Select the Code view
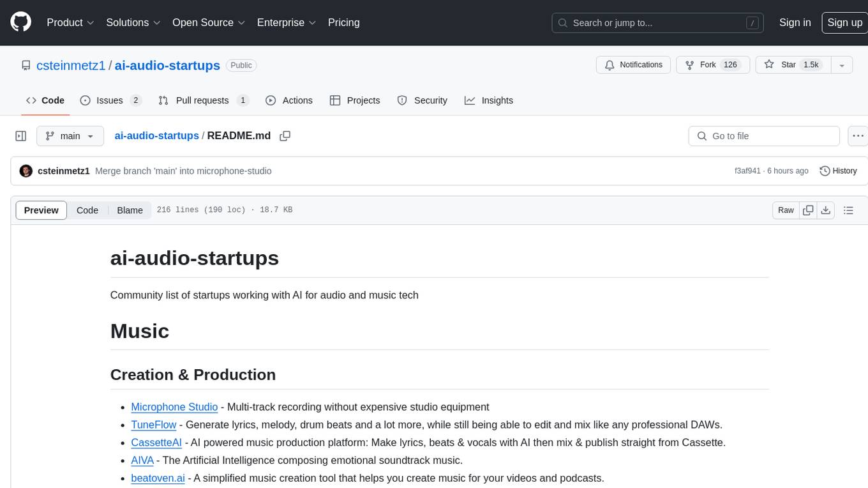 click(87, 210)
